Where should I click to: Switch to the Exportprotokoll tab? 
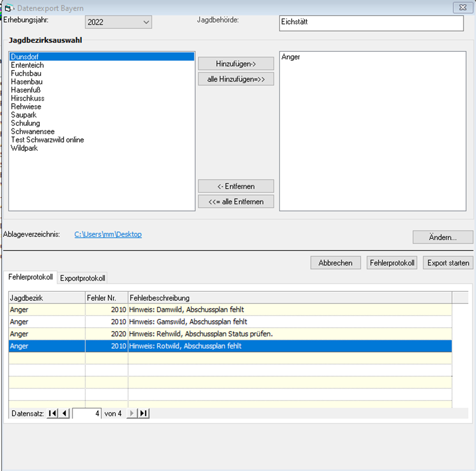click(83, 278)
